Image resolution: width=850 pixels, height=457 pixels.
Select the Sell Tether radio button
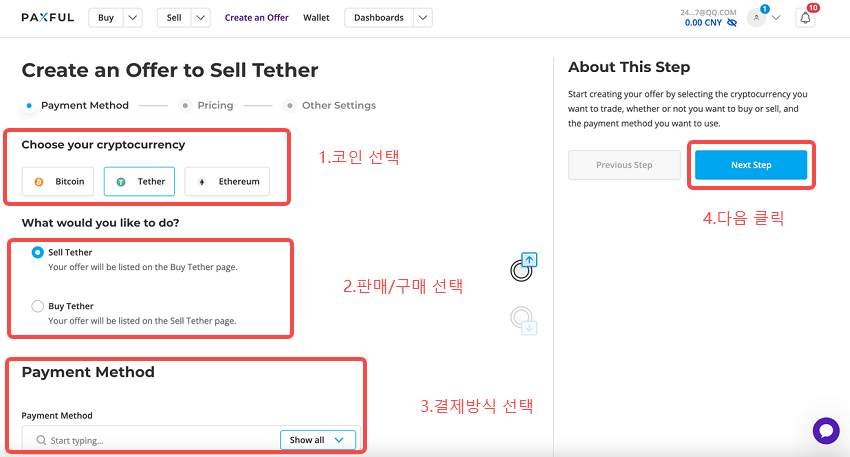[x=37, y=252]
